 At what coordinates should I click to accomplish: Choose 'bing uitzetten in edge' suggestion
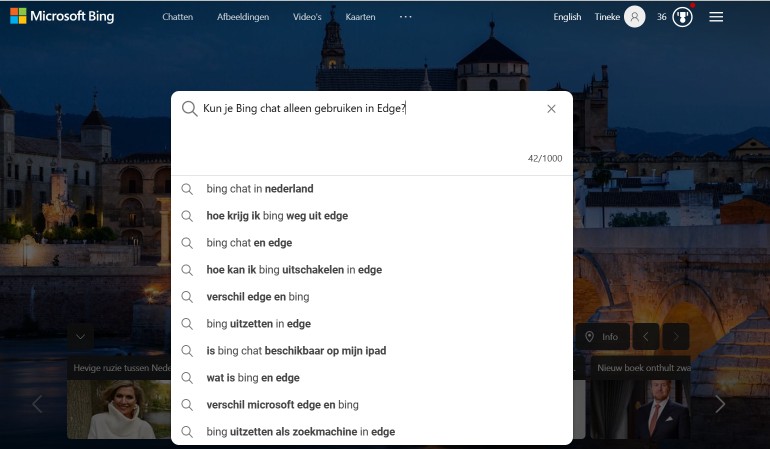pos(372,324)
